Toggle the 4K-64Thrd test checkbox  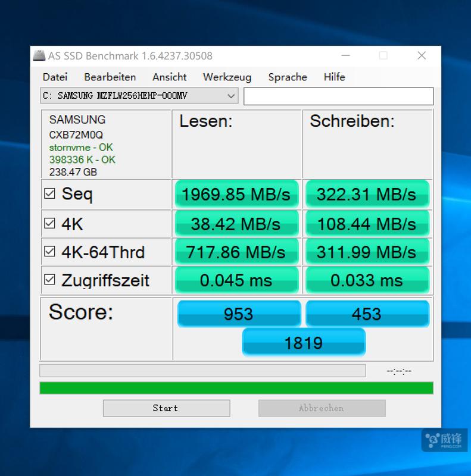click(x=49, y=251)
